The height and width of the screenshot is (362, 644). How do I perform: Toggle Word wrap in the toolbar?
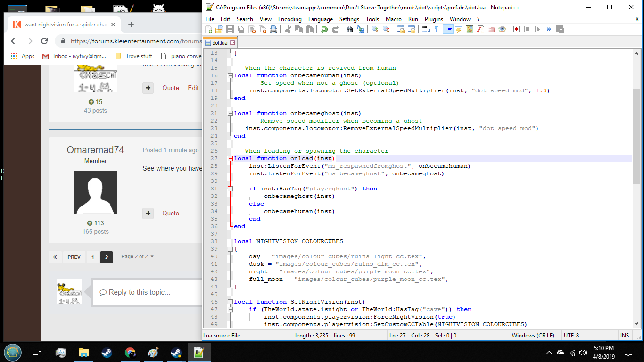tap(426, 29)
